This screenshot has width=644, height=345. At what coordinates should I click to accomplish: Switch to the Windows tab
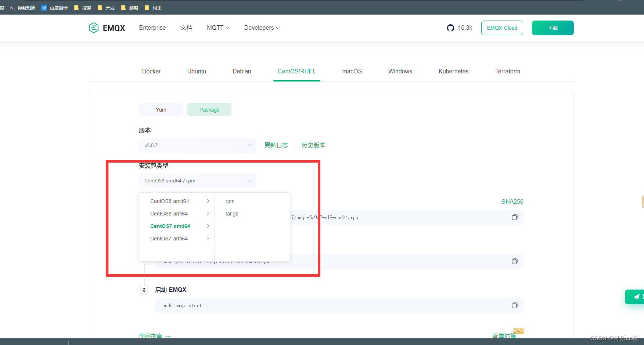(x=400, y=72)
